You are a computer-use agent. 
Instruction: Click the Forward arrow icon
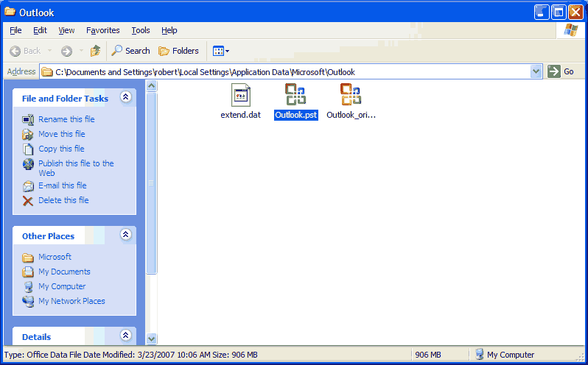tap(66, 51)
